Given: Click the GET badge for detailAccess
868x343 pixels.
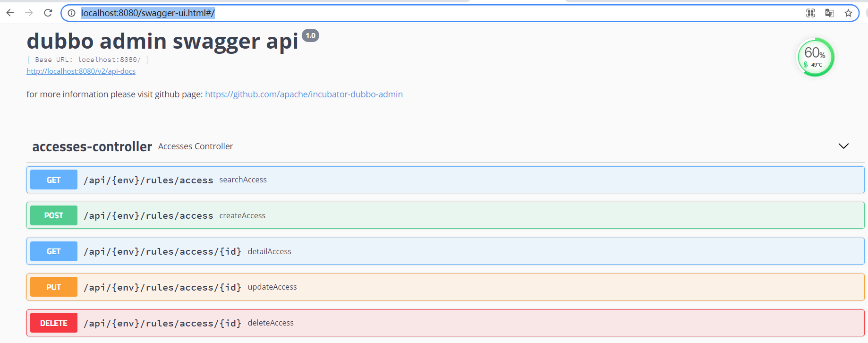Looking at the screenshot, I should (x=54, y=251).
